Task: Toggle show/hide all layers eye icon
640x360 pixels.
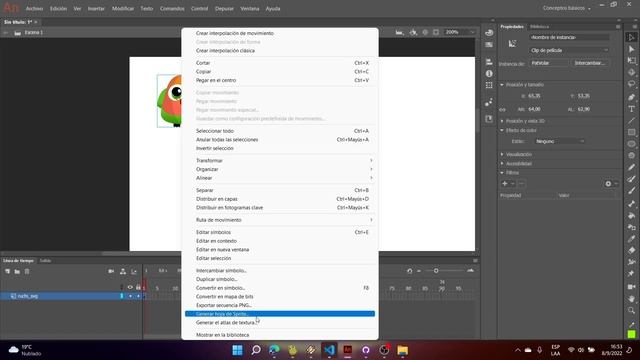Action: pos(130,287)
